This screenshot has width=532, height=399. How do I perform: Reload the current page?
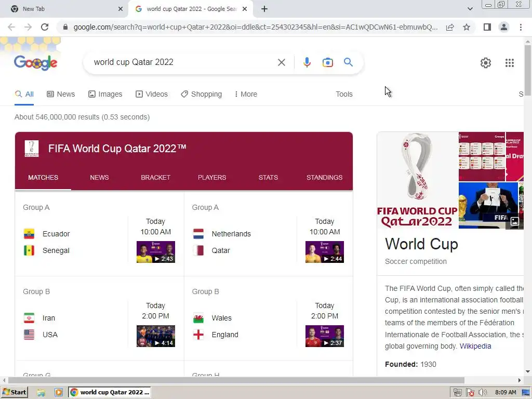click(x=45, y=27)
